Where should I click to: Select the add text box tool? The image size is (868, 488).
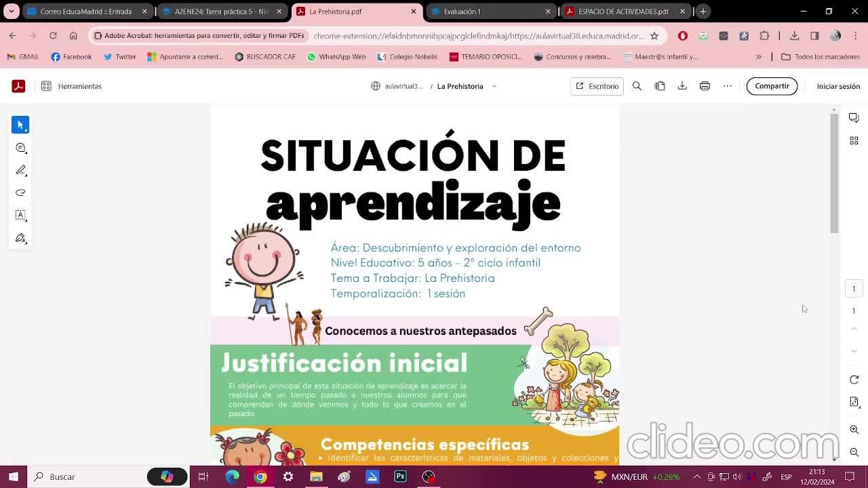pyautogui.click(x=20, y=215)
